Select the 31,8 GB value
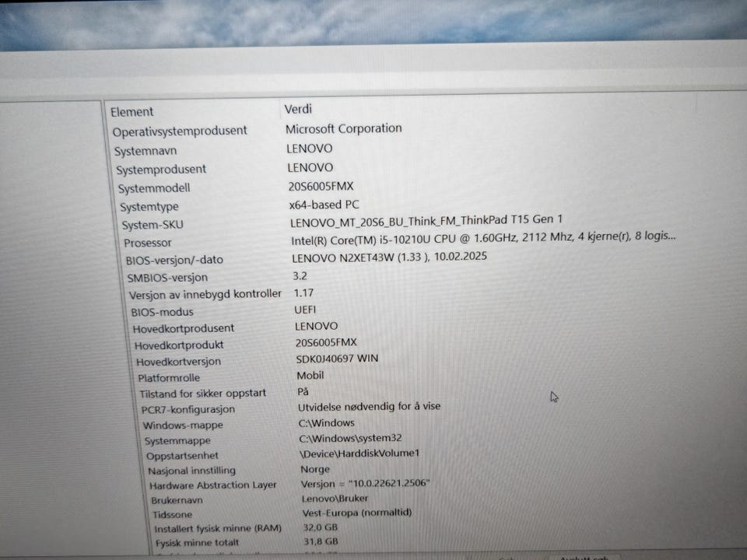The width and height of the screenshot is (747, 560). pyautogui.click(x=321, y=541)
